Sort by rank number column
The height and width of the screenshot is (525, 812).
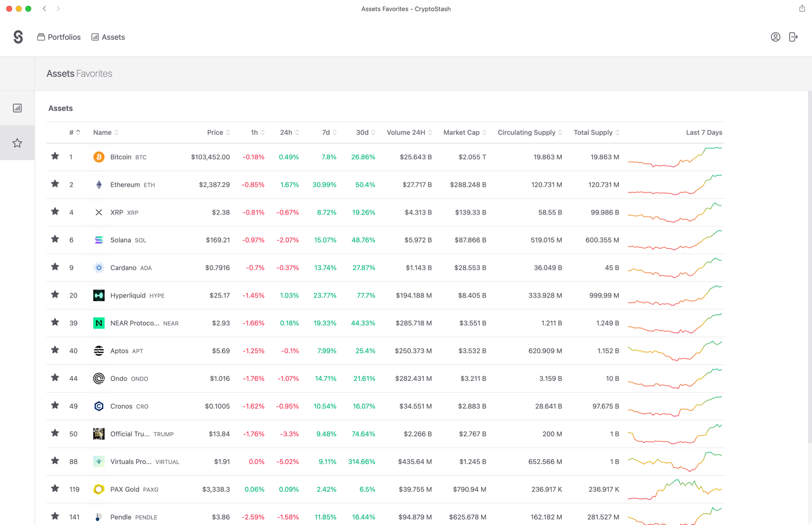(x=75, y=132)
